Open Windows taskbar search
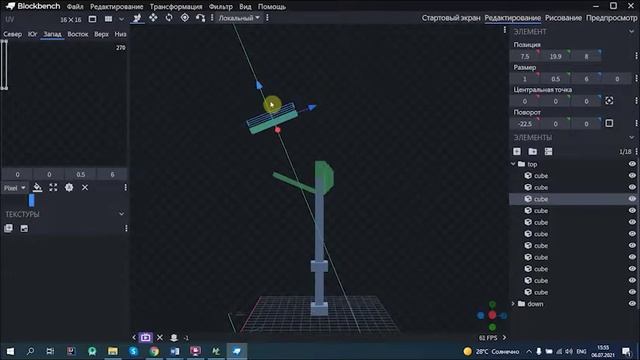 tap(31, 351)
